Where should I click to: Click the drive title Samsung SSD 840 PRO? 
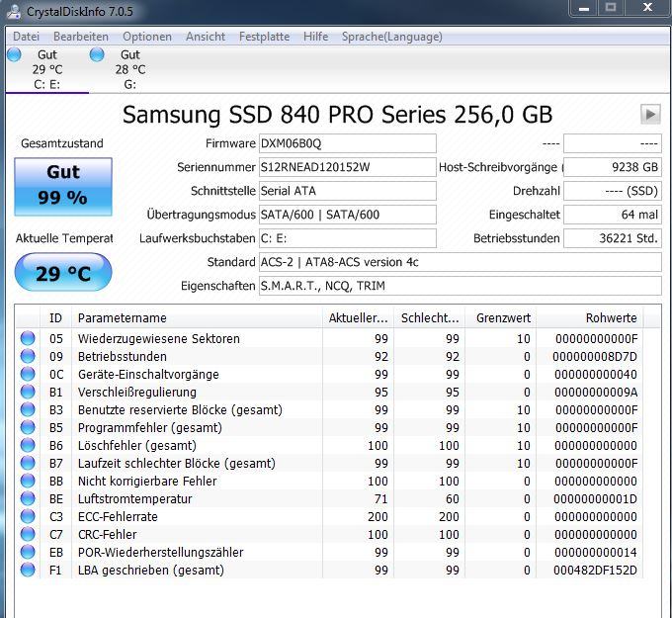[x=337, y=115]
